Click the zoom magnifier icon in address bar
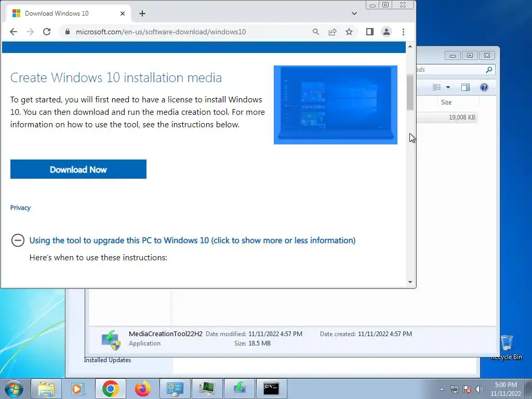The height and width of the screenshot is (399, 532). pos(316,32)
